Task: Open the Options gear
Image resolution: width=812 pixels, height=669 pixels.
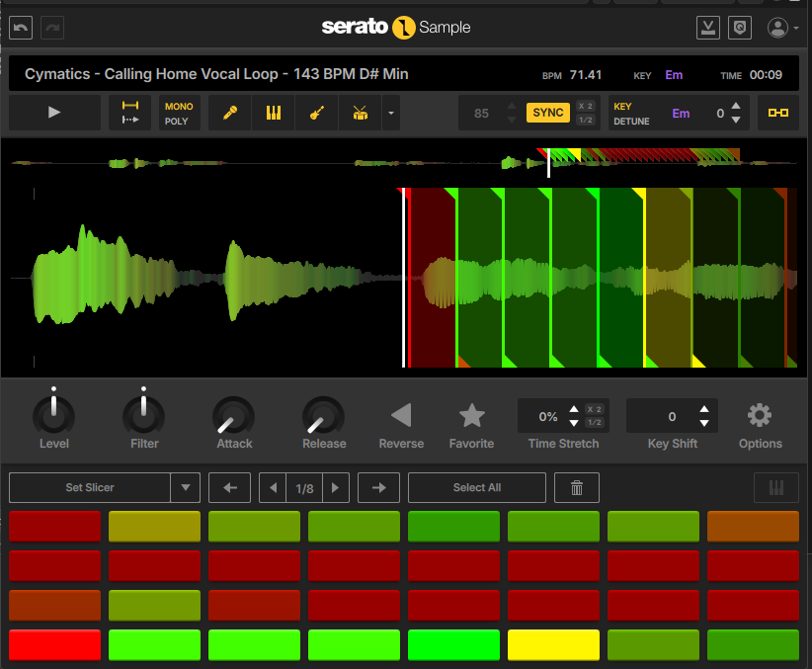Action: pyautogui.click(x=760, y=415)
